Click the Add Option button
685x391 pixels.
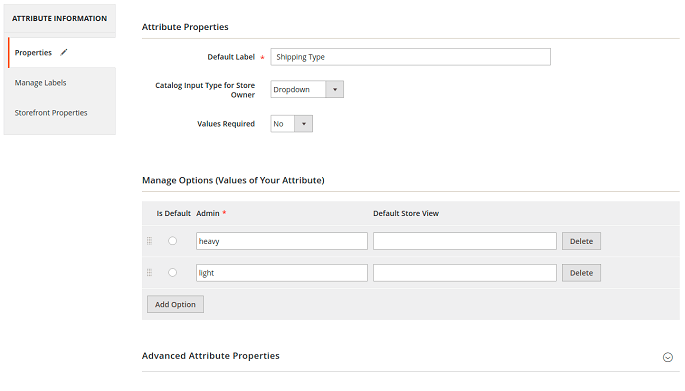click(x=175, y=304)
